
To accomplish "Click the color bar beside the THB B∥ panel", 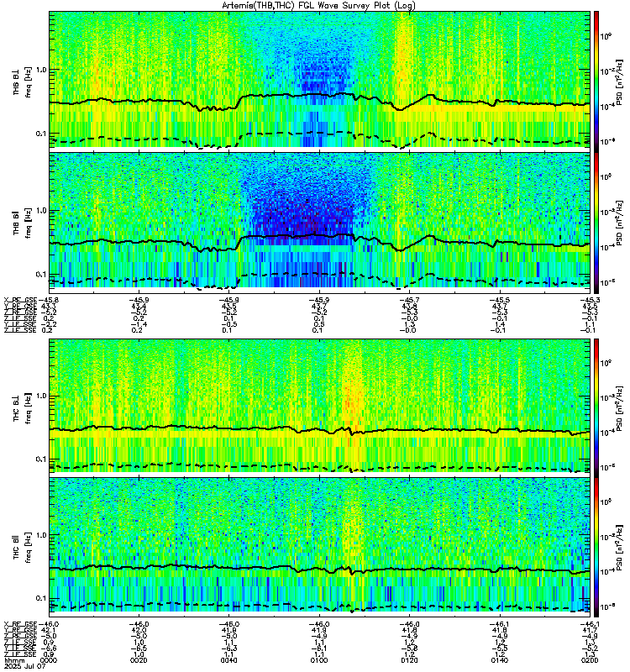I will click(x=596, y=223).
